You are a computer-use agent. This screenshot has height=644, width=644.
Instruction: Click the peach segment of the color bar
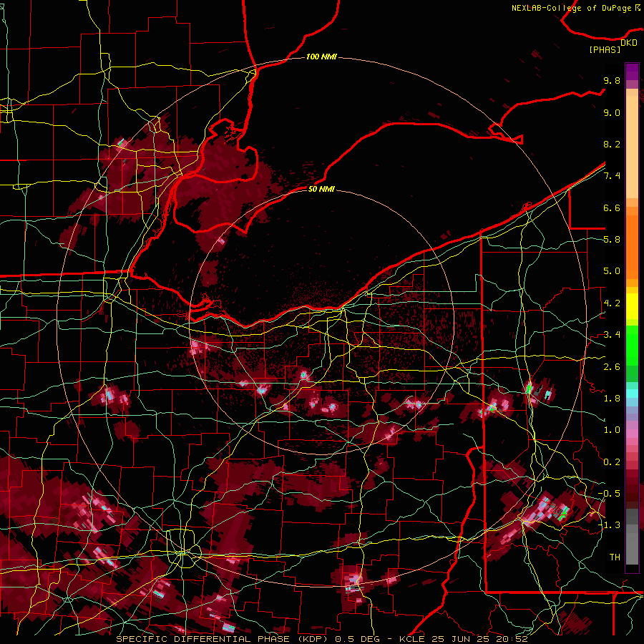pos(632,147)
